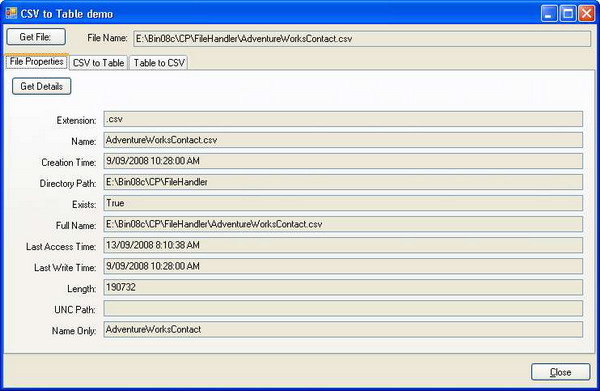Minimize the CSV to Table demo window

coord(549,13)
